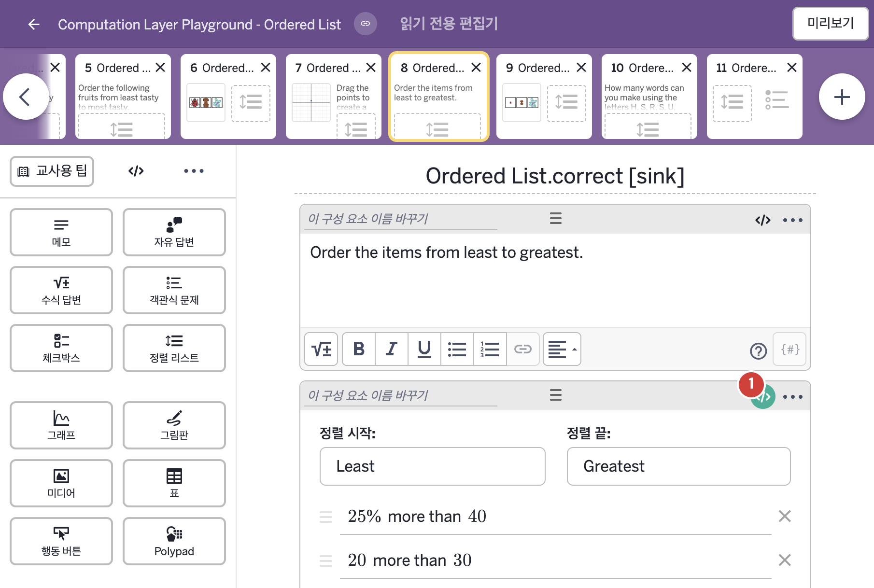Click the 미리보기 preview button
This screenshot has height=588, width=874.
pos(831,23)
